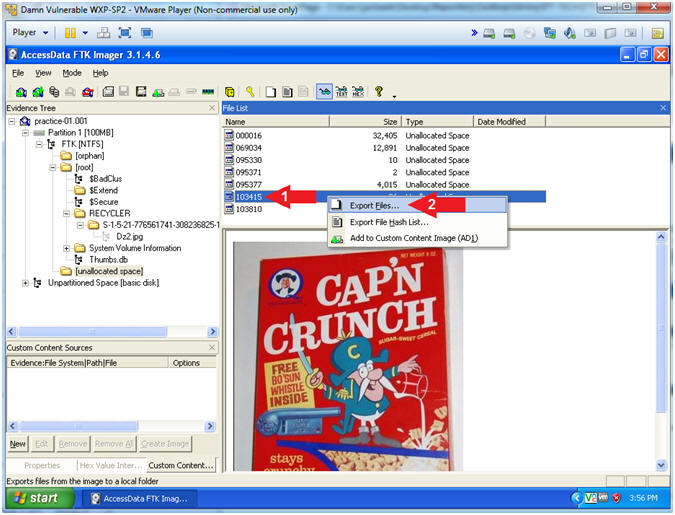Open the Windows XP Start menu
Image resolution: width=675 pixels, height=515 pixels.
coord(40,498)
